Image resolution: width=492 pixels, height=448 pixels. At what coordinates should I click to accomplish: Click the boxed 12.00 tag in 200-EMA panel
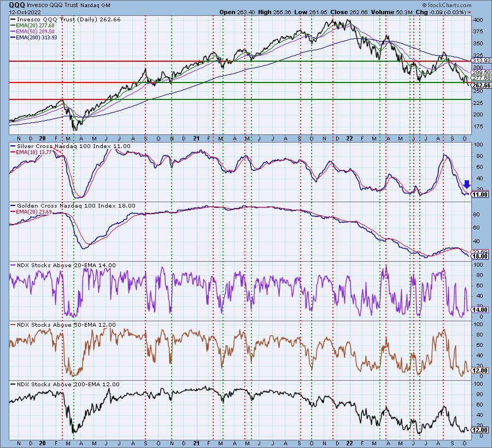point(480,430)
